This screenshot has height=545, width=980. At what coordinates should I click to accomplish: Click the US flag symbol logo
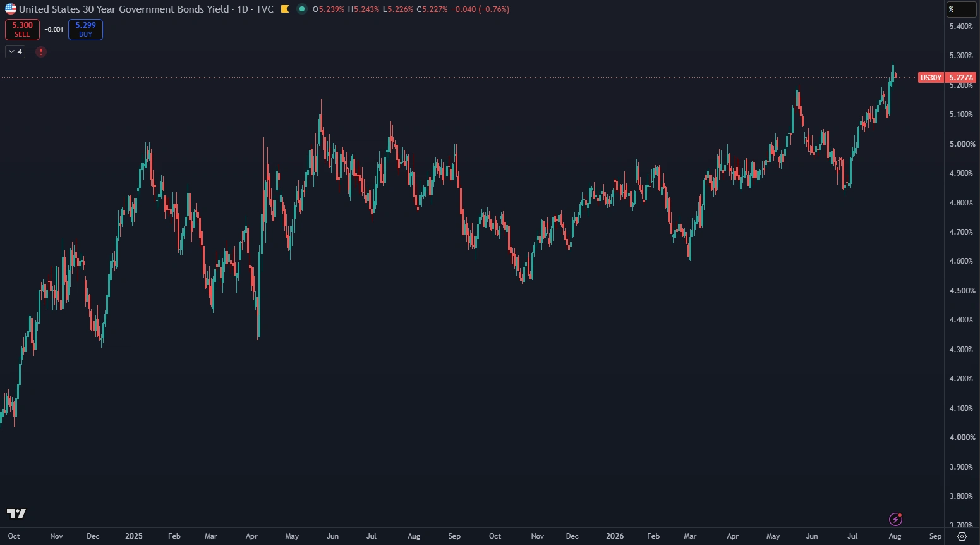11,9
